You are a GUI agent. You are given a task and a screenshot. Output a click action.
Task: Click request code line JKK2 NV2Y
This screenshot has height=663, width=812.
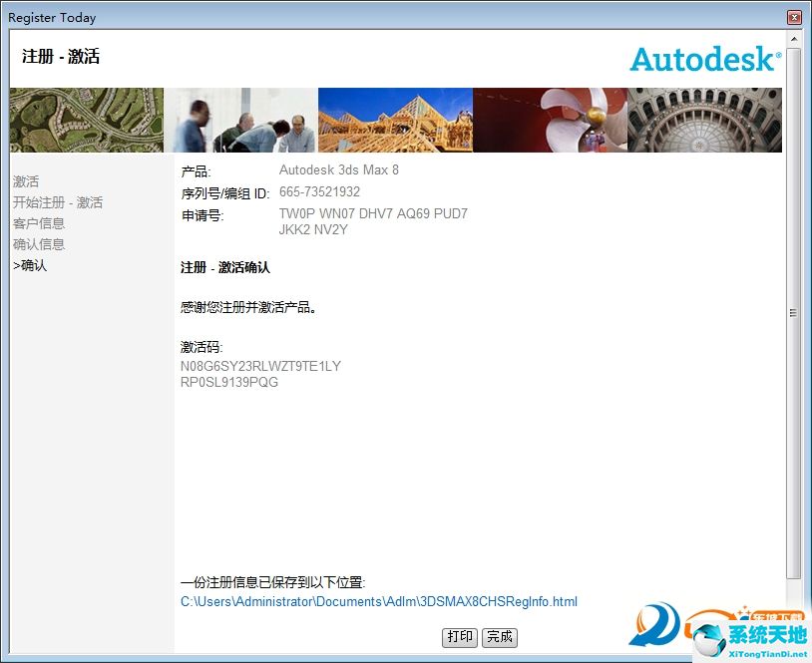(x=313, y=229)
